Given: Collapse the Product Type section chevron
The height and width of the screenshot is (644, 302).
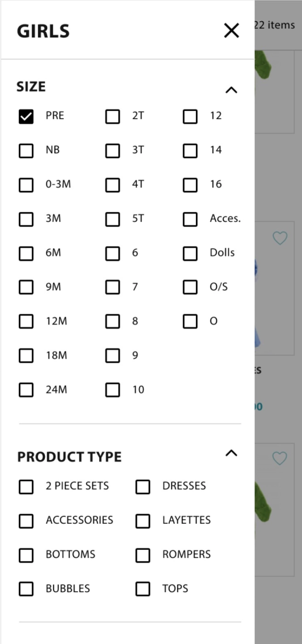Looking at the screenshot, I should coord(231,454).
